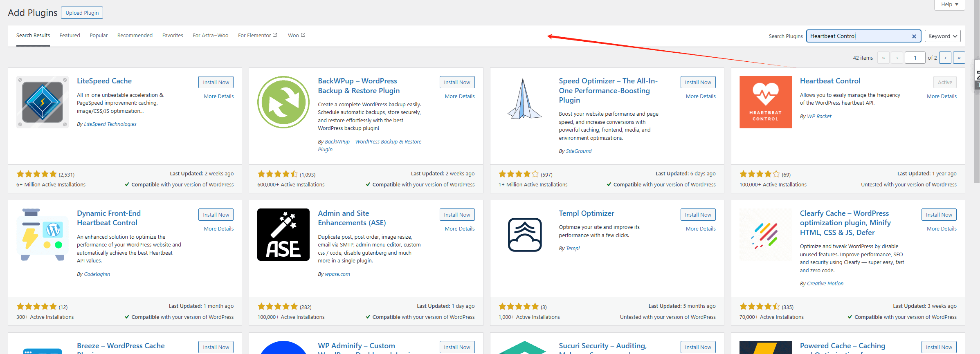Click the star rating of LiteSpeed Cache

[x=36, y=174]
